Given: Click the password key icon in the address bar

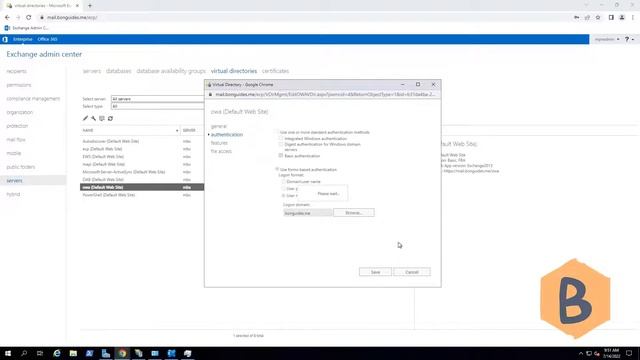Looking at the screenshot, I should coord(576,18).
